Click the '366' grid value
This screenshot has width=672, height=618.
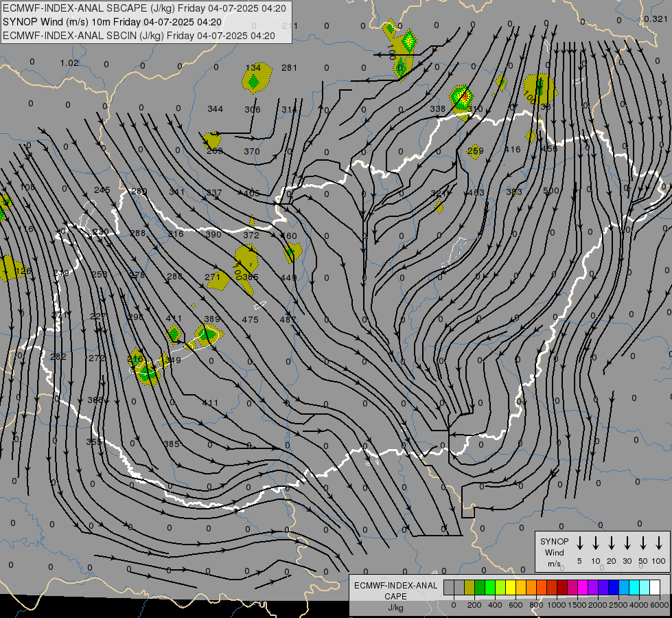(95, 400)
